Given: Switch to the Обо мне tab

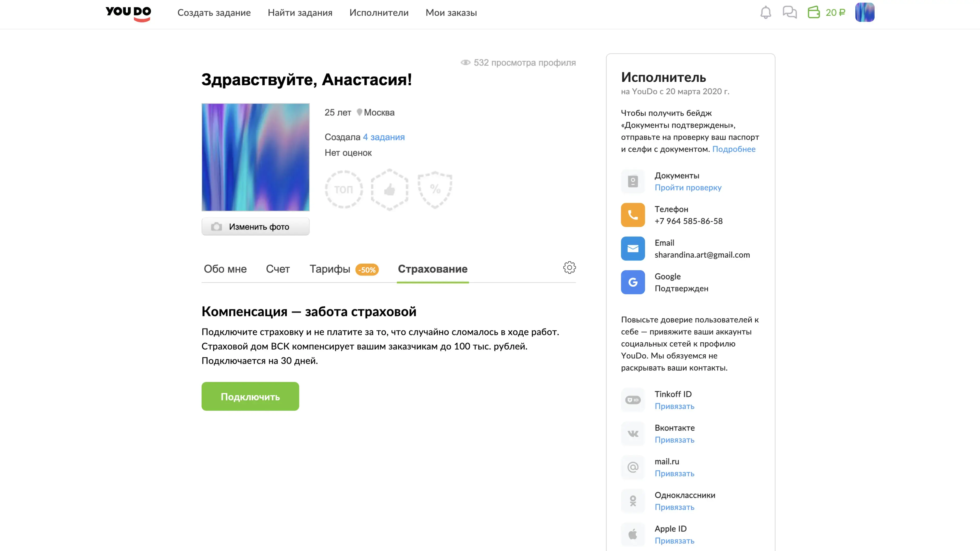Looking at the screenshot, I should coord(225,269).
